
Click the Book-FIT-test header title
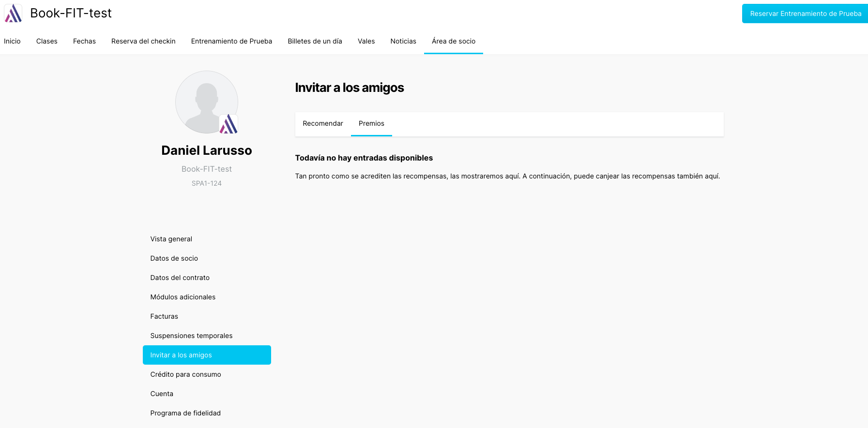(71, 13)
